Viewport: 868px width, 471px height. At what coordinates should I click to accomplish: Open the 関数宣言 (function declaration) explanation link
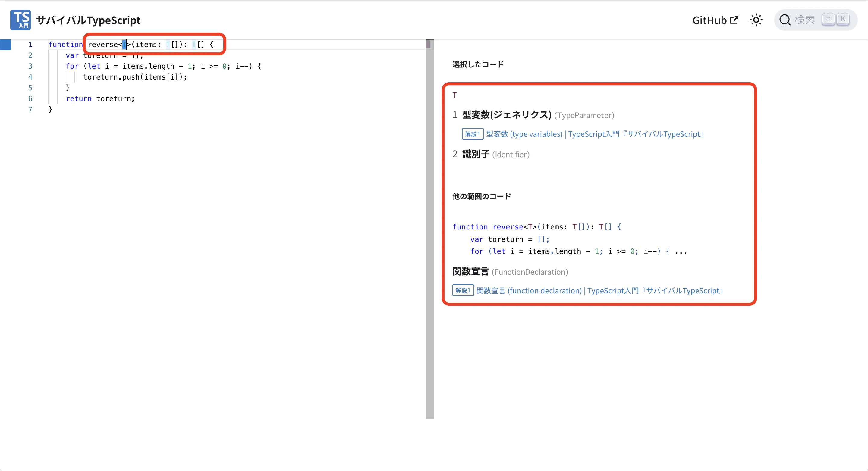[x=599, y=291]
